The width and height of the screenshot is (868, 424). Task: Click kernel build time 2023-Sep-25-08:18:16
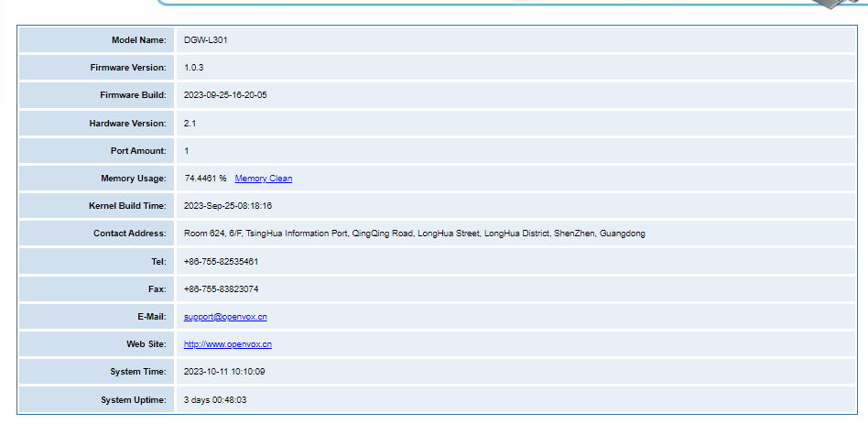227,206
